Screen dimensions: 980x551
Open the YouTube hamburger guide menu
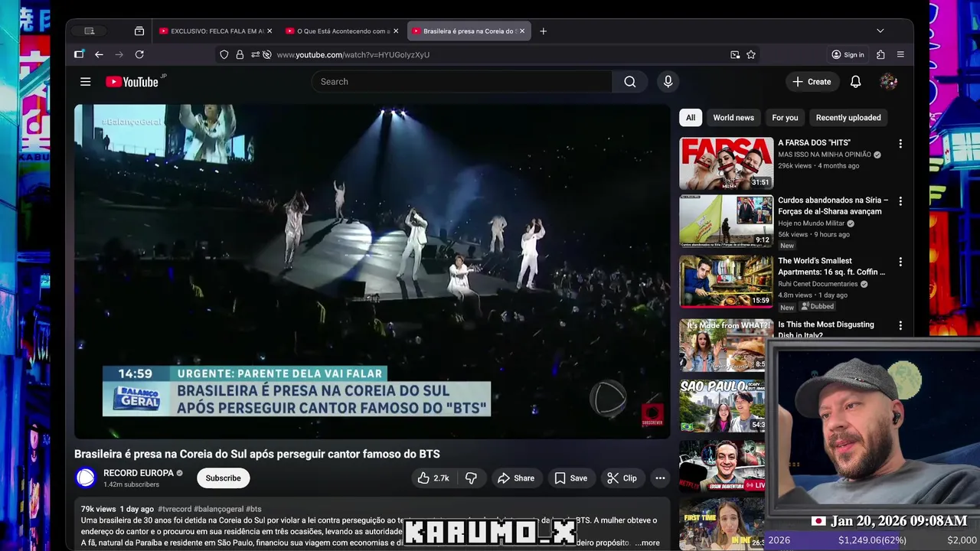coord(86,82)
